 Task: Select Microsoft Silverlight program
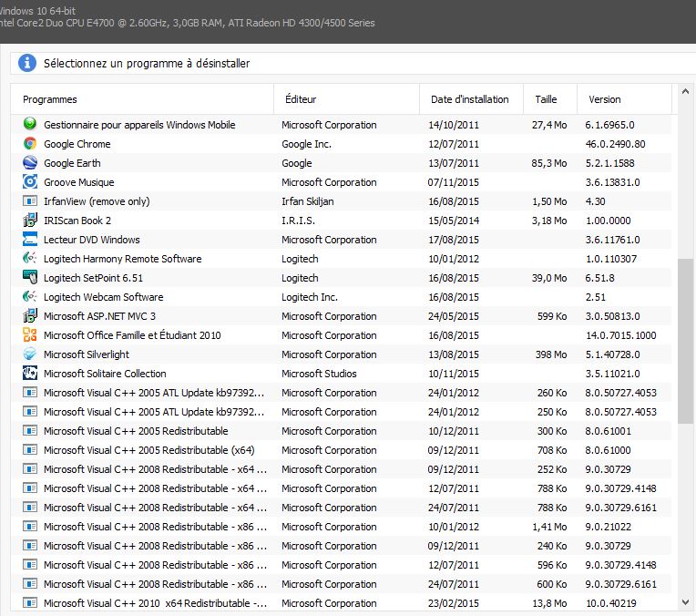tap(87, 354)
